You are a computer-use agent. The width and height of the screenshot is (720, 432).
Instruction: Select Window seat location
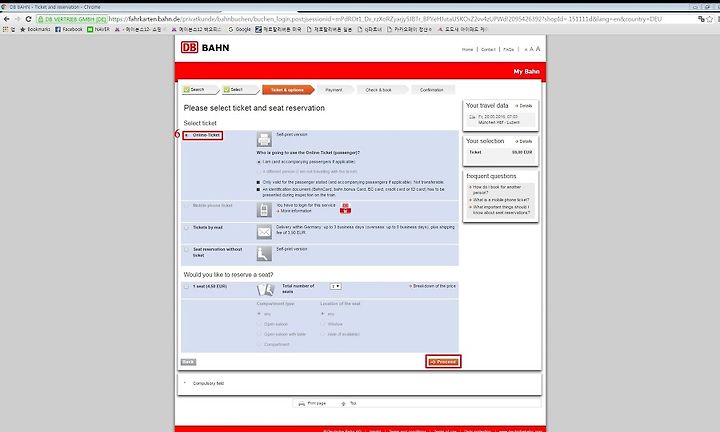pos(323,324)
